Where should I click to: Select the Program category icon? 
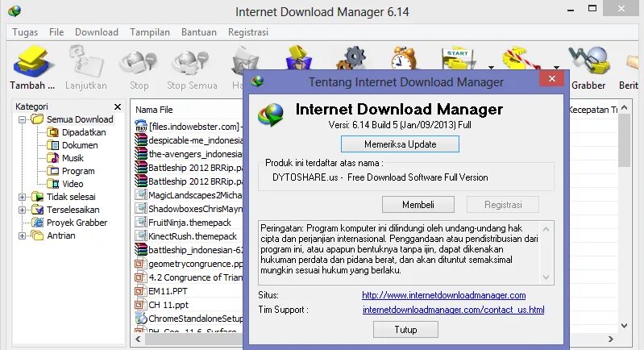(x=52, y=171)
